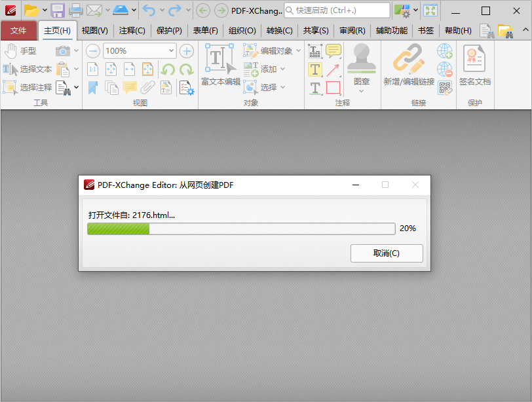Cancel the PDF creation with 取消(C)
This screenshot has width=532, height=402.
[387, 253]
